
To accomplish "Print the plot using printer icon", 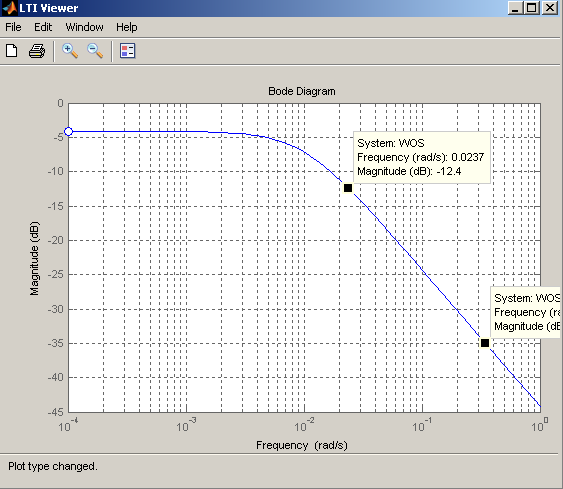I will pos(37,51).
